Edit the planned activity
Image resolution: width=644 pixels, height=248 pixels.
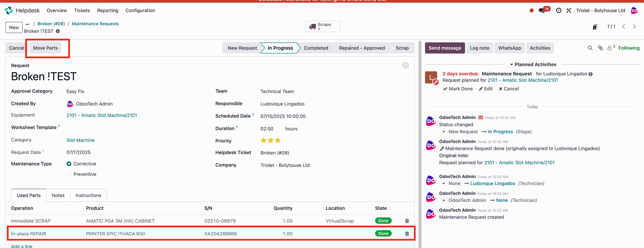point(485,89)
